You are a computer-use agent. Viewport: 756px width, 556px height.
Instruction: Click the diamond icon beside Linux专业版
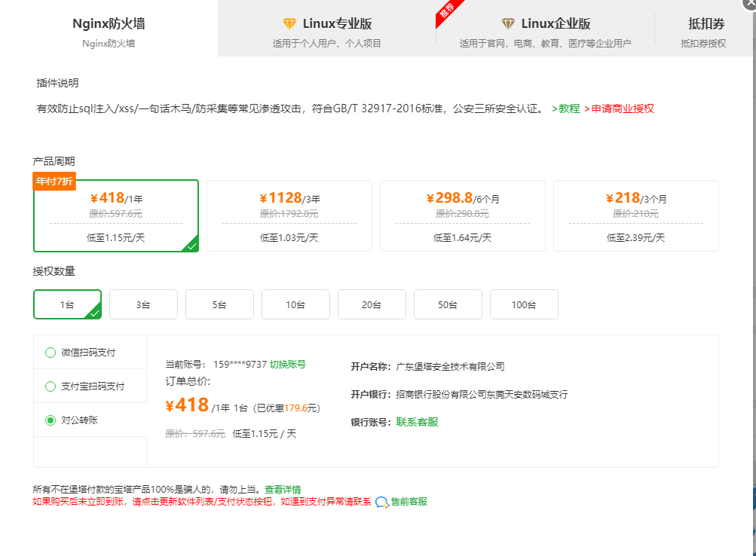pos(289,24)
